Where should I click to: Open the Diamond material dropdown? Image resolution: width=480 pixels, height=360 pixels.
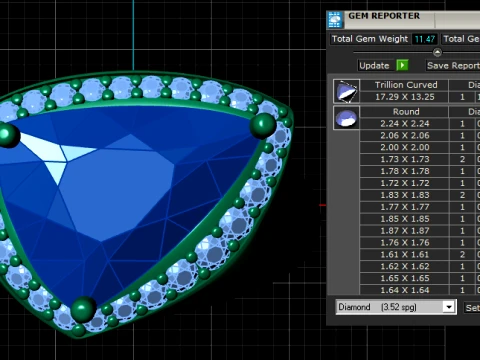click(396, 307)
